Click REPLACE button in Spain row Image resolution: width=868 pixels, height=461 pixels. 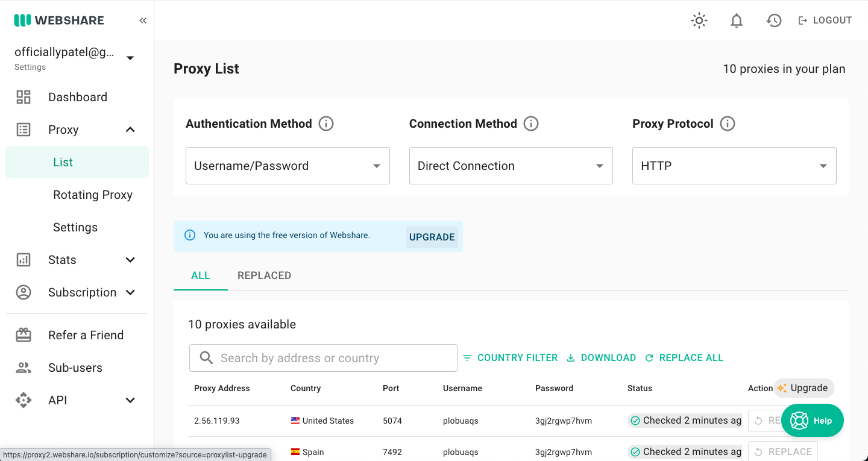(783, 451)
